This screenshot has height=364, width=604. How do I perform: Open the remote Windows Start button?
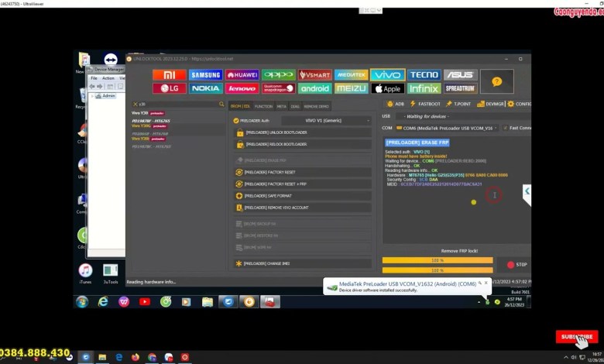point(81,302)
